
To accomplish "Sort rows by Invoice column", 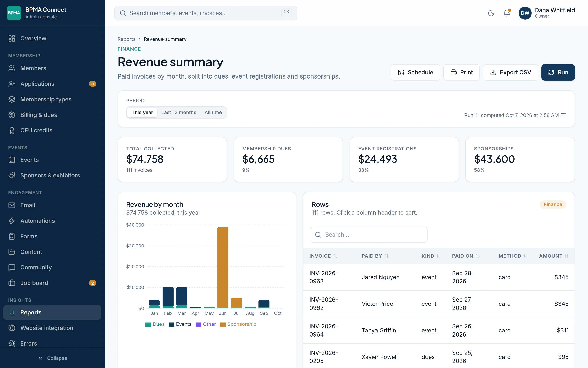I will click(x=323, y=256).
